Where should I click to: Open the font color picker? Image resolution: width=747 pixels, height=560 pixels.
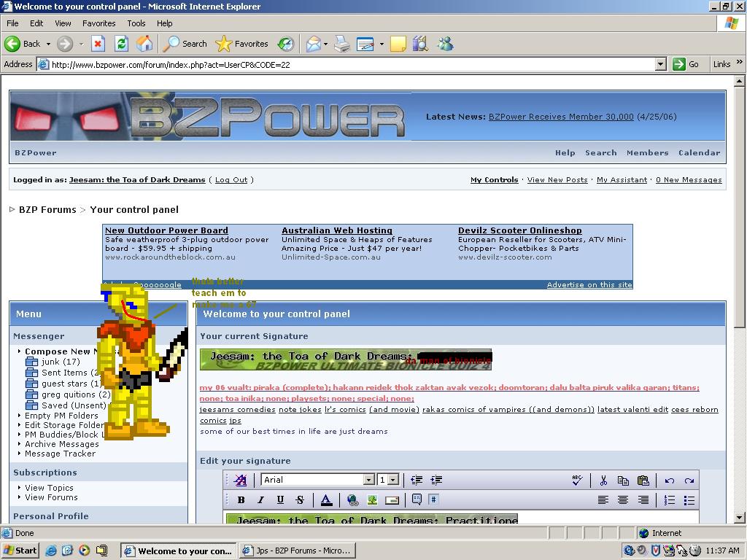pos(326,499)
